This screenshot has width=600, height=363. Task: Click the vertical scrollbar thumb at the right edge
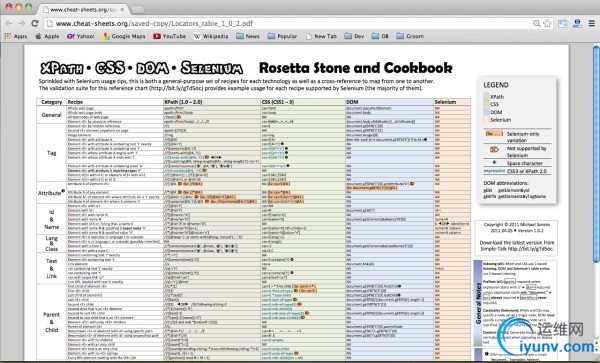click(596, 154)
